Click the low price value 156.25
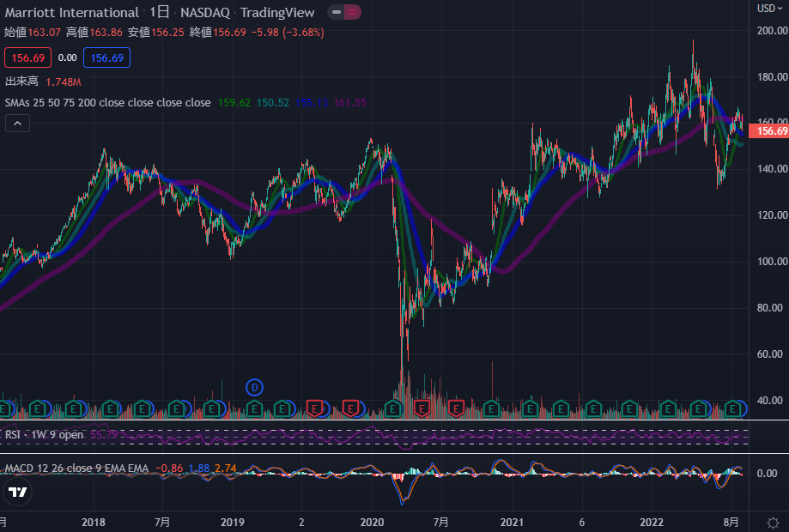Image resolution: width=789 pixels, height=532 pixels. tap(168, 33)
